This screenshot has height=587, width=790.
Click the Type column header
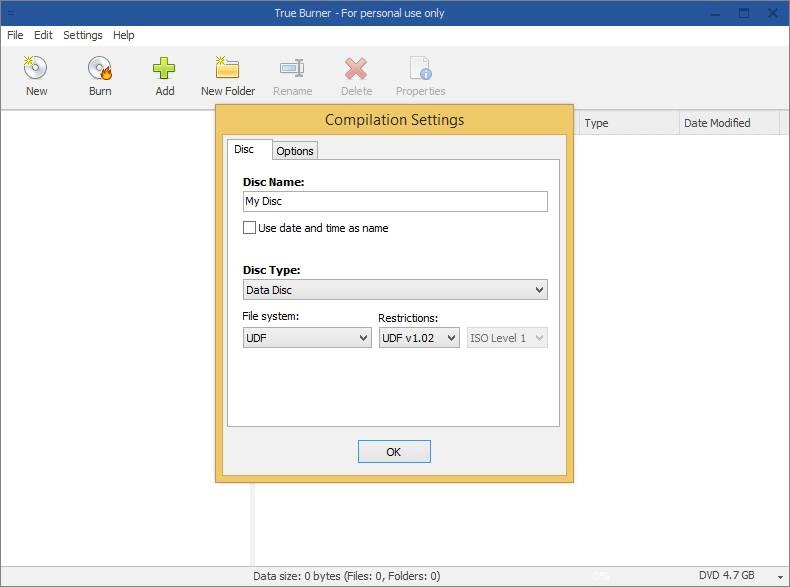[627, 123]
